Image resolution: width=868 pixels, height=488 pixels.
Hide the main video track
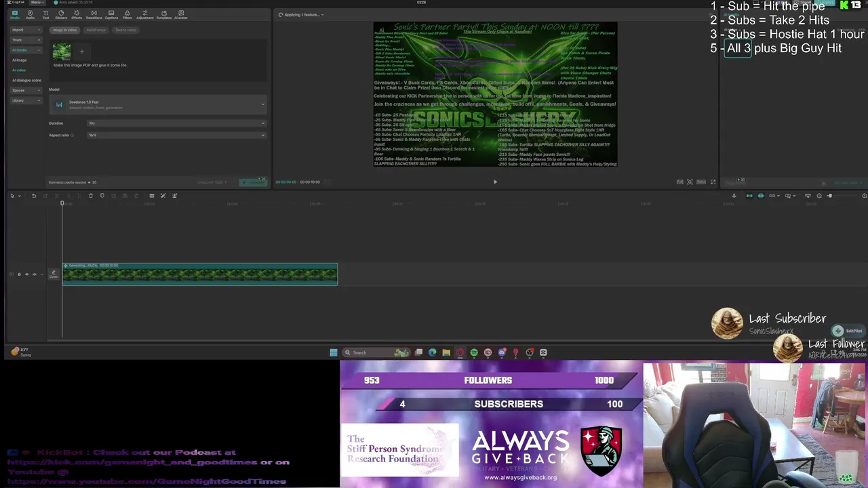(x=26, y=274)
